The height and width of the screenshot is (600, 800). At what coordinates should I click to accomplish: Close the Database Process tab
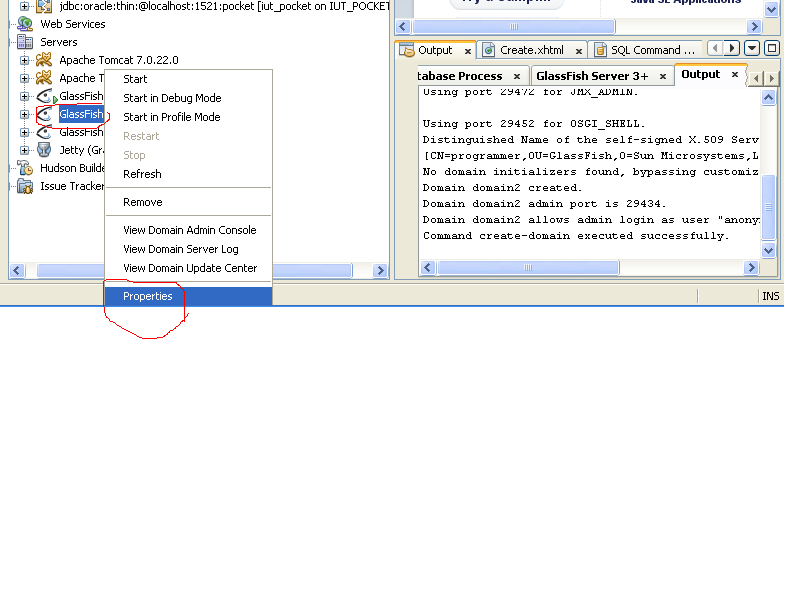517,77
